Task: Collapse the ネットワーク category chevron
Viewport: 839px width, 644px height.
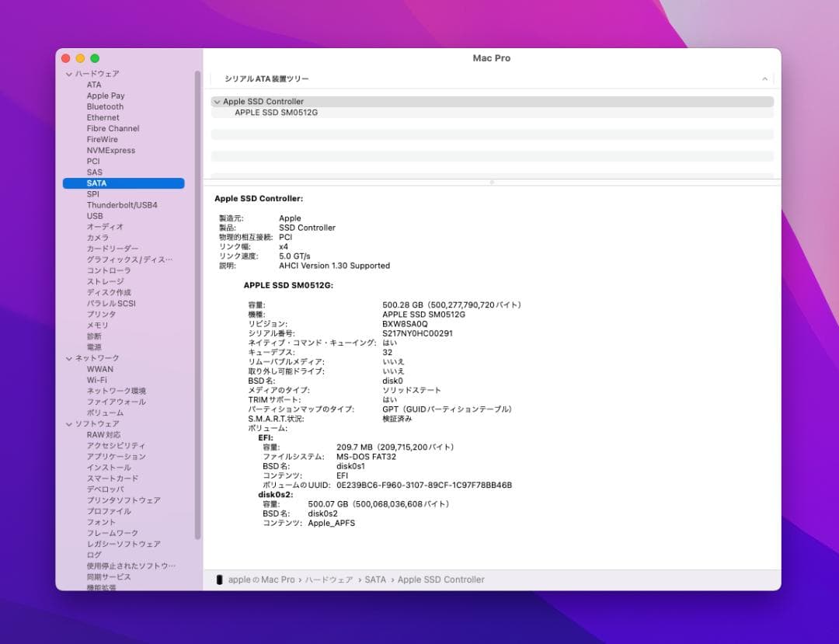Action: pos(71,358)
